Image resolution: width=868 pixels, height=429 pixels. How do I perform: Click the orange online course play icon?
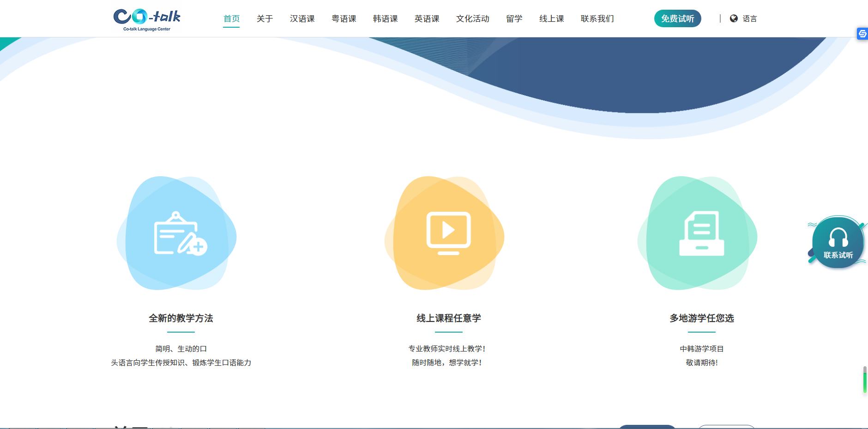click(x=448, y=233)
